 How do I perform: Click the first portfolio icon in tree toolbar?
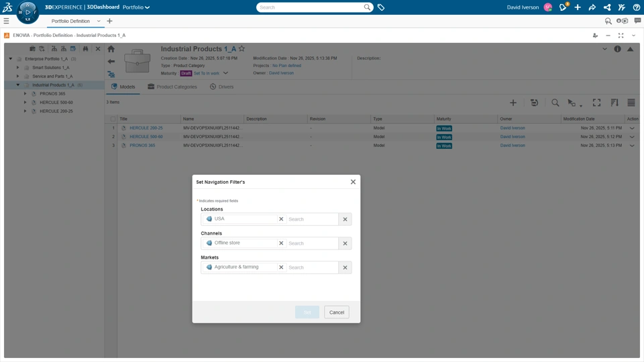coord(32,49)
